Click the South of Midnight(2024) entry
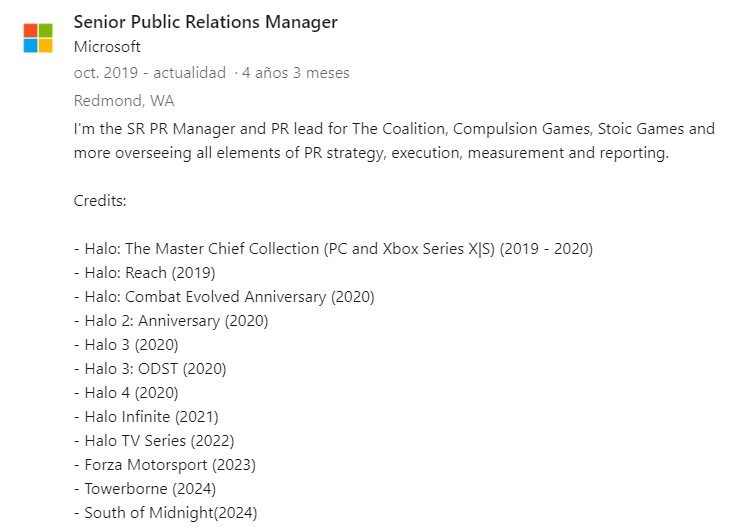Viewport: 740px width, 527px height. [166, 513]
